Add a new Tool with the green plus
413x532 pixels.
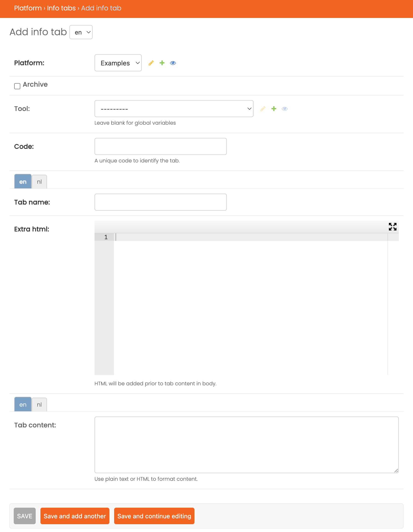coord(274,109)
